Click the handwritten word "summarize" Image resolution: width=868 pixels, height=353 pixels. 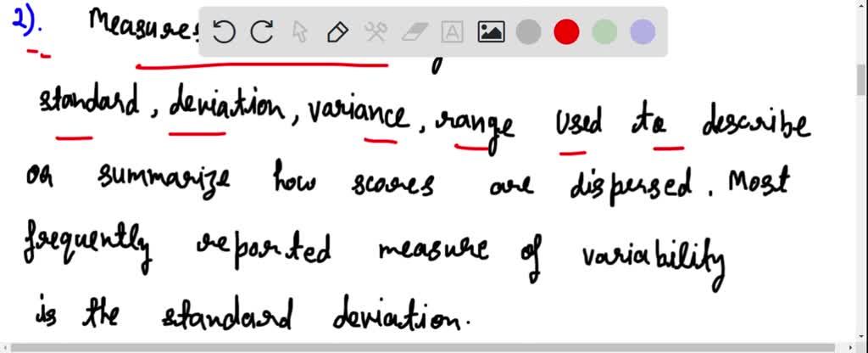pos(164,181)
